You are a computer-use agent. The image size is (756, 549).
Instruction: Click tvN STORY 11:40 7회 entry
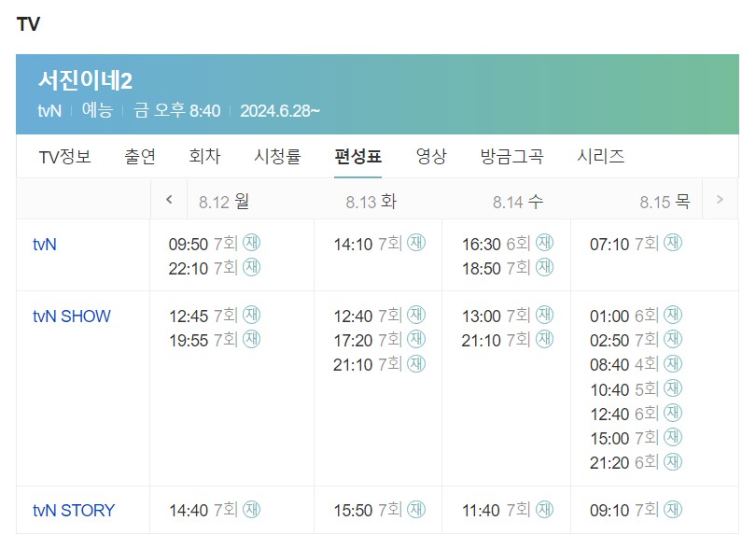pyautogui.click(x=508, y=510)
